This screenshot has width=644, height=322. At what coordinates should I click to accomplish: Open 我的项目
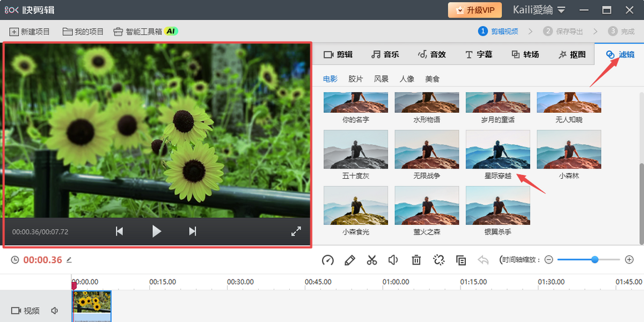coord(83,32)
